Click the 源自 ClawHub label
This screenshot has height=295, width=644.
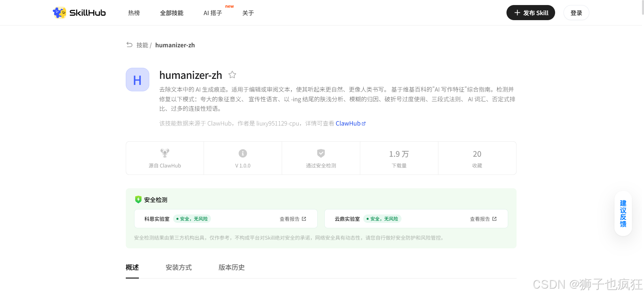165,166
